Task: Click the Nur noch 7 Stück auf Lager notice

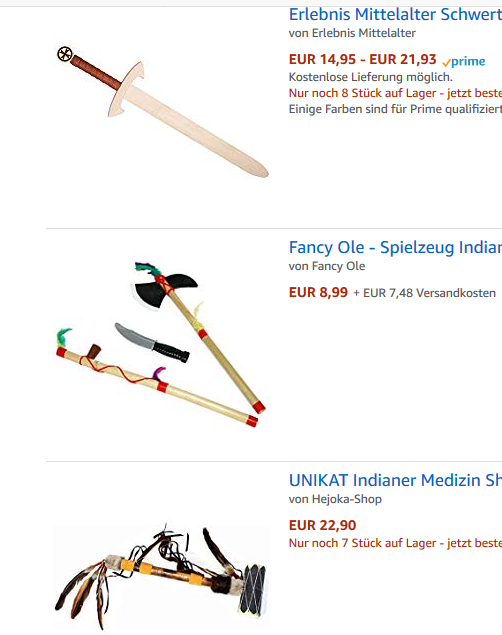Action: (x=395, y=543)
